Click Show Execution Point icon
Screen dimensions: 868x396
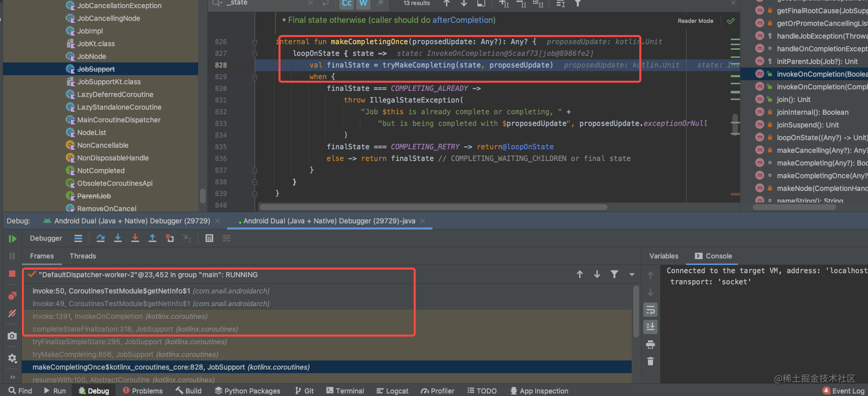point(78,238)
